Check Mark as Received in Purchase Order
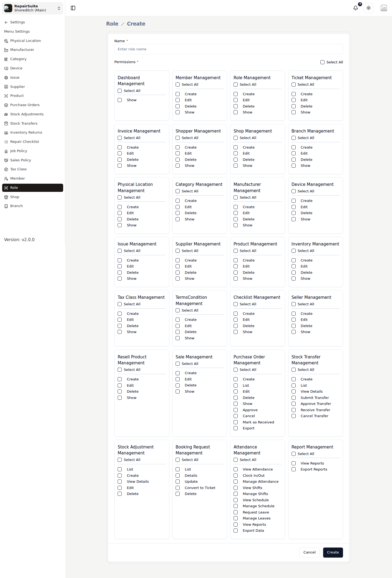 click(235, 422)
